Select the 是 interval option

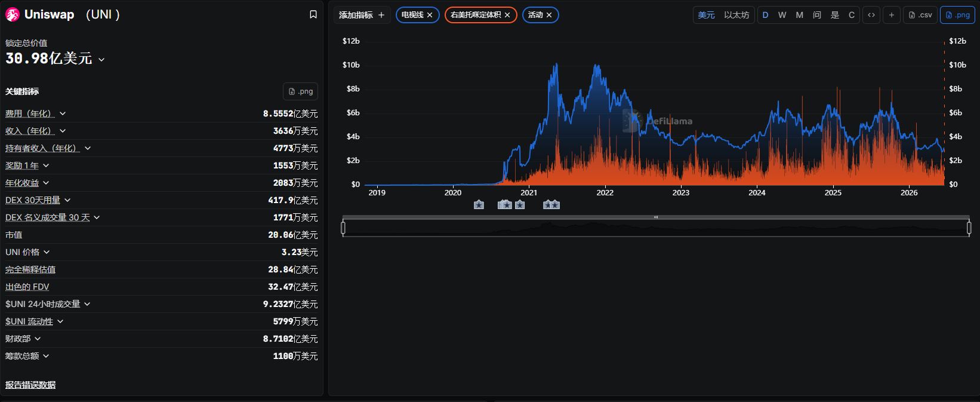pos(835,15)
